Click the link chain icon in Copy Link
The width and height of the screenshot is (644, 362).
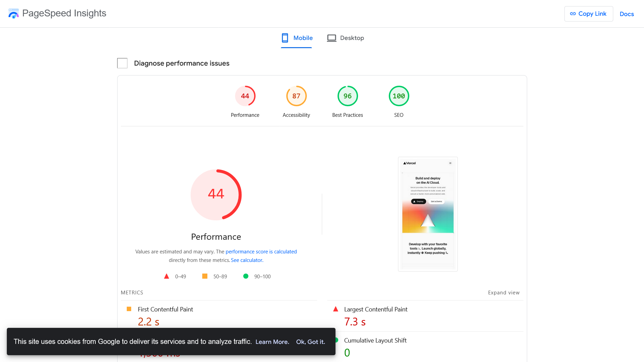click(573, 14)
